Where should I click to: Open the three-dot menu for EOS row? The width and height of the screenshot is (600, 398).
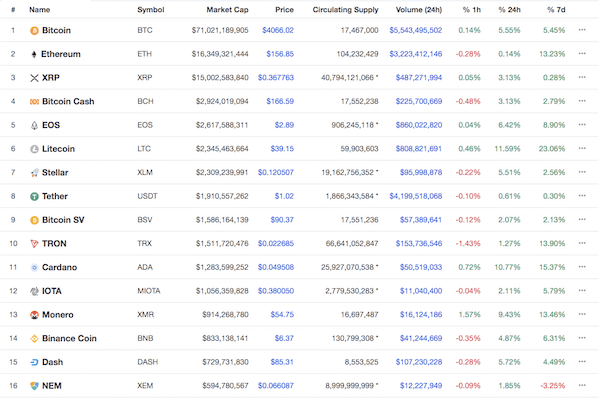click(582, 125)
